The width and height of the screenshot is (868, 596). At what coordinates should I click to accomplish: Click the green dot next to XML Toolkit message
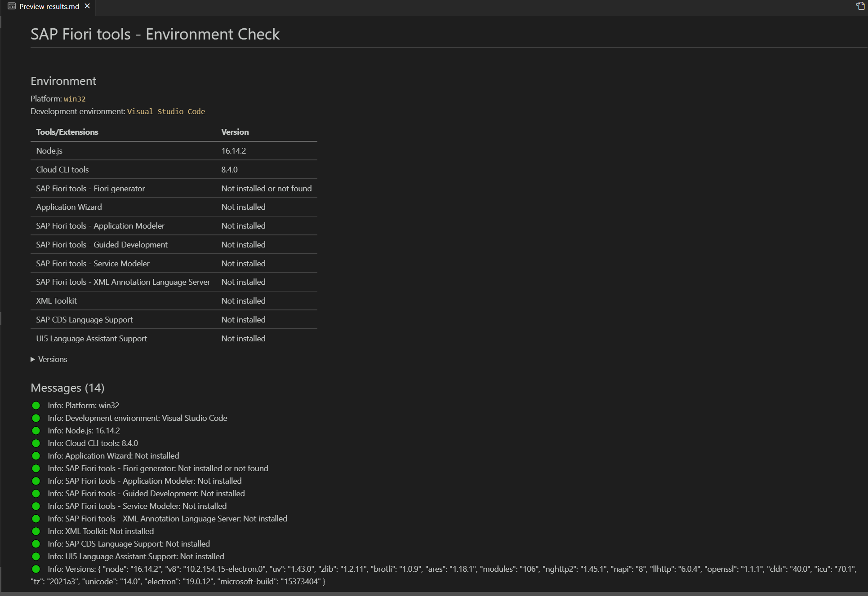36,531
